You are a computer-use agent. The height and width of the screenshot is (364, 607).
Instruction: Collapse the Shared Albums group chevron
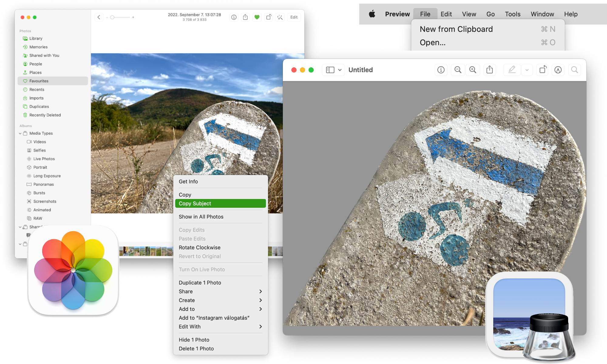tap(20, 227)
